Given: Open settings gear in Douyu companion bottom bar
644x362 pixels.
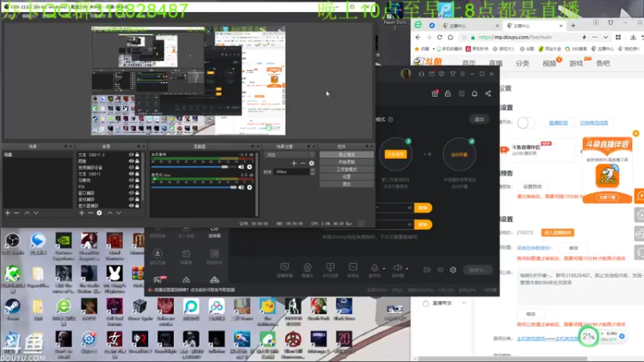Looking at the screenshot, I should pos(453,269).
